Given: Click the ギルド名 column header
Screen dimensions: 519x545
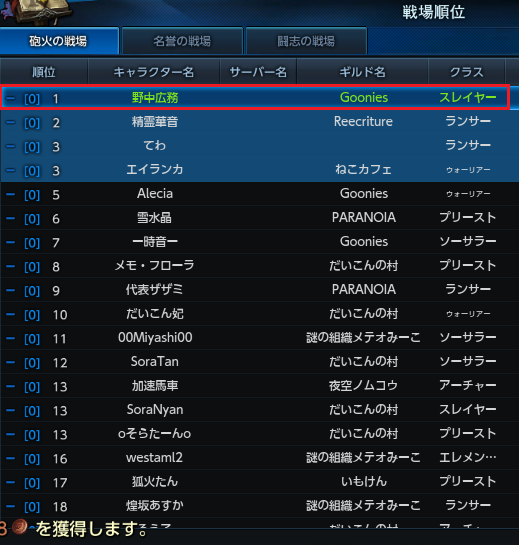Looking at the screenshot, I should point(362,72).
